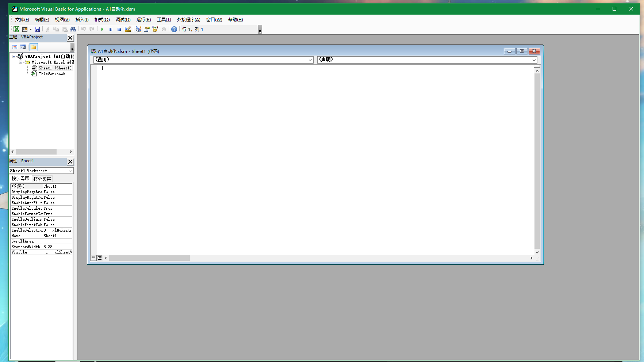The height and width of the screenshot is (362, 644).
Task: Open the 运行(R) menu
Action: [143, 20]
